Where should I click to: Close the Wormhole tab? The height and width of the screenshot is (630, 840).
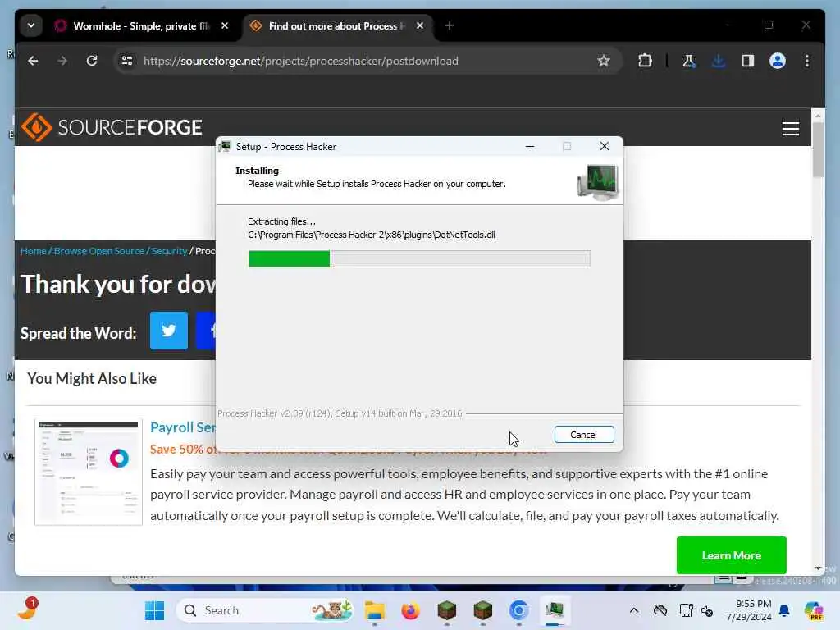pos(225,25)
